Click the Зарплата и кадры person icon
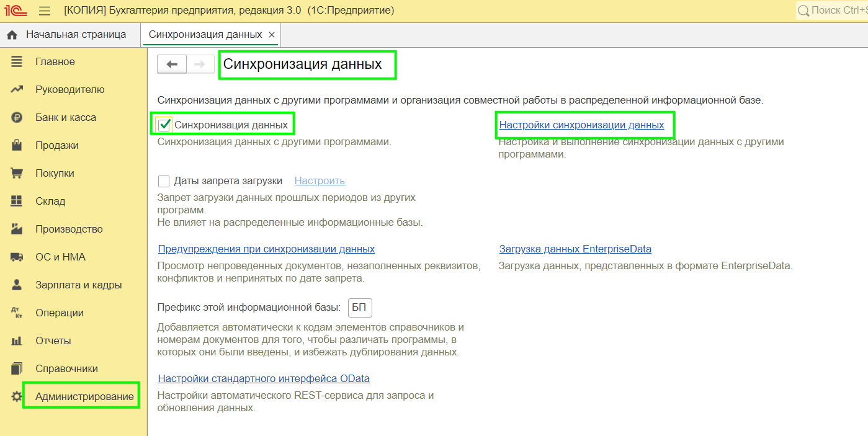The image size is (868, 436). click(17, 285)
